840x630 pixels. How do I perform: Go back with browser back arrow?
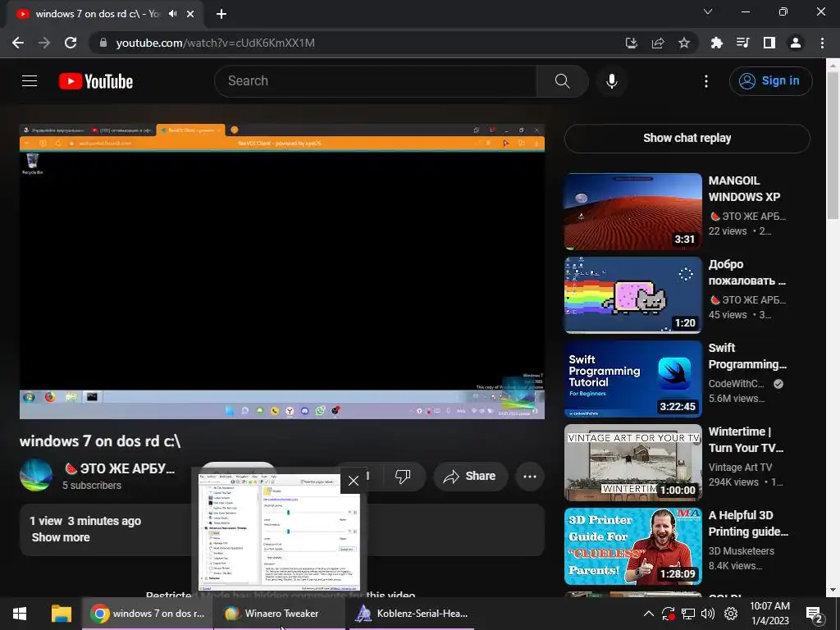click(x=18, y=43)
